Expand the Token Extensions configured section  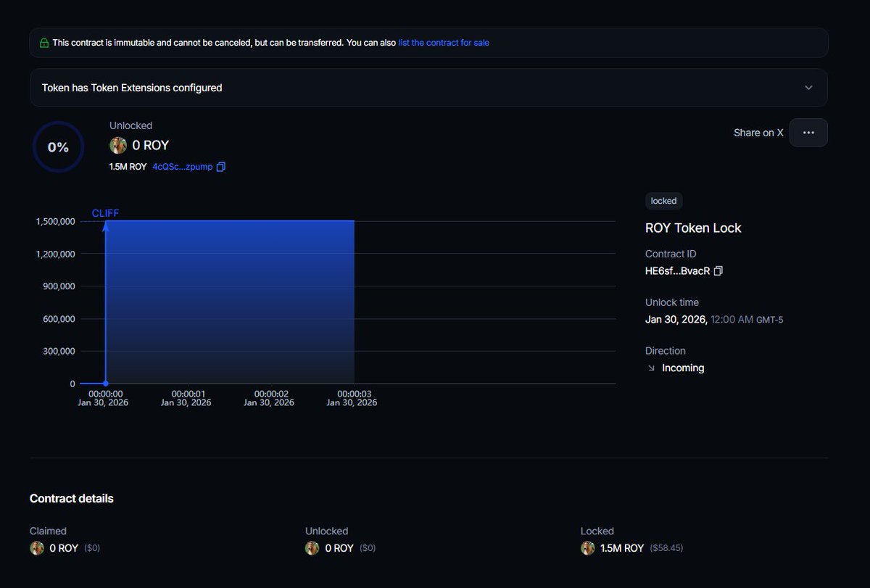point(428,87)
